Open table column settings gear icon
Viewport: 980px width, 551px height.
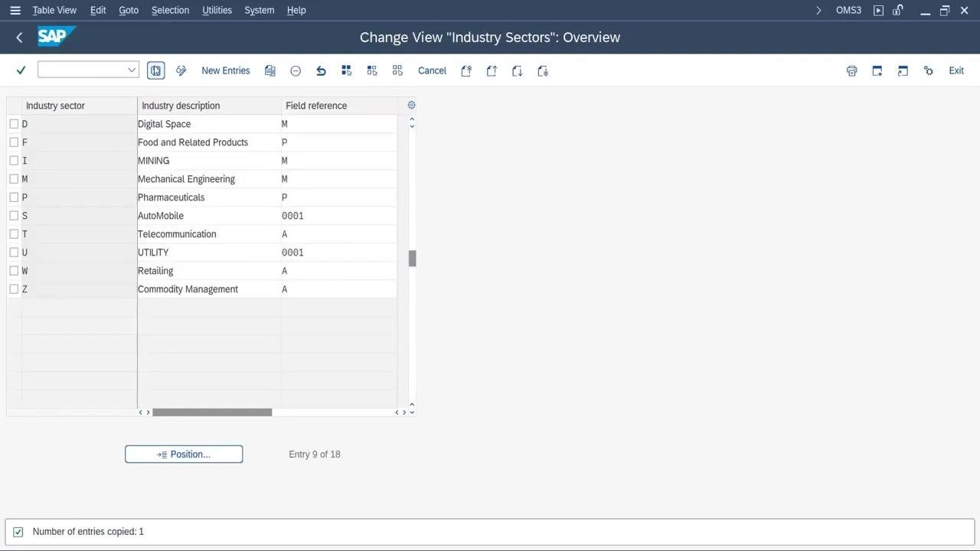click(x=411, y=105)
